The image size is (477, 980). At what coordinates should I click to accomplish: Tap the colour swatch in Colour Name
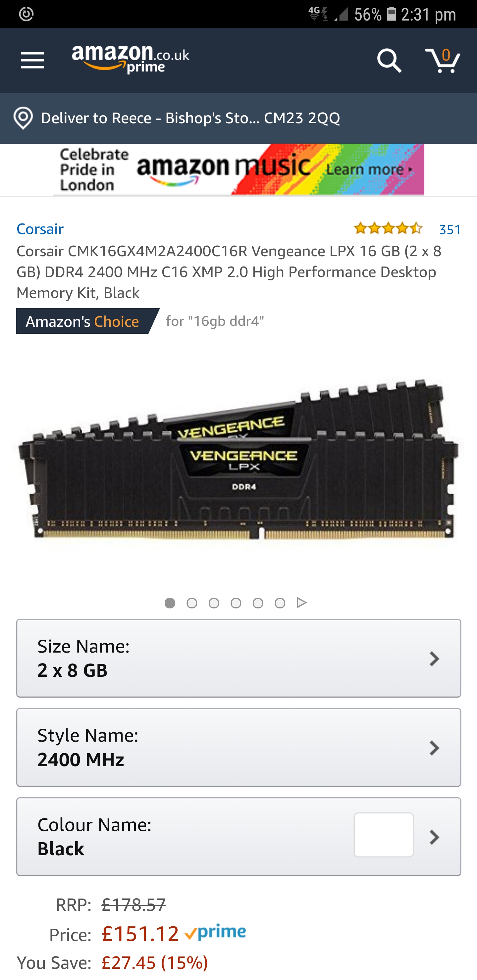(383, 835)
